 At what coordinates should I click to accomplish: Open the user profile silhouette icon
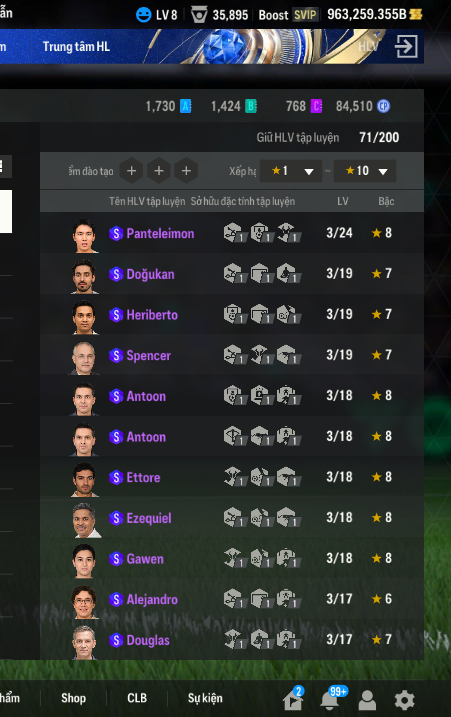click(367, 700)
